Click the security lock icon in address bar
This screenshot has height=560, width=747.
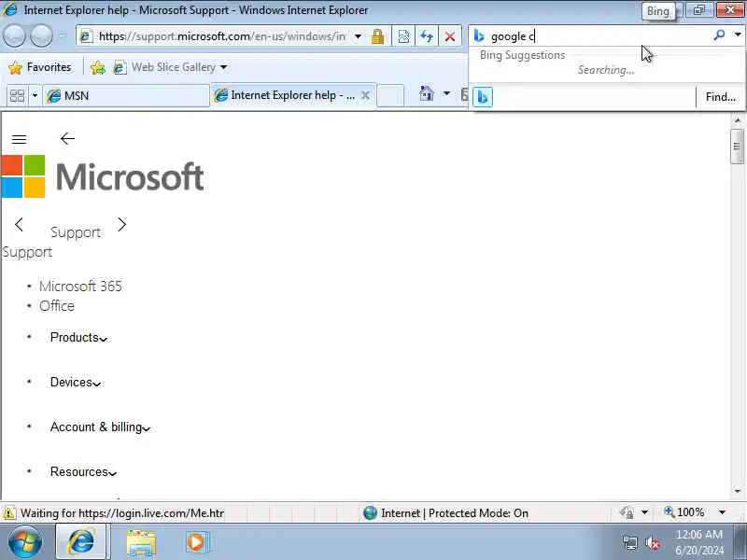pyautogui.click(x=378, y=36)
